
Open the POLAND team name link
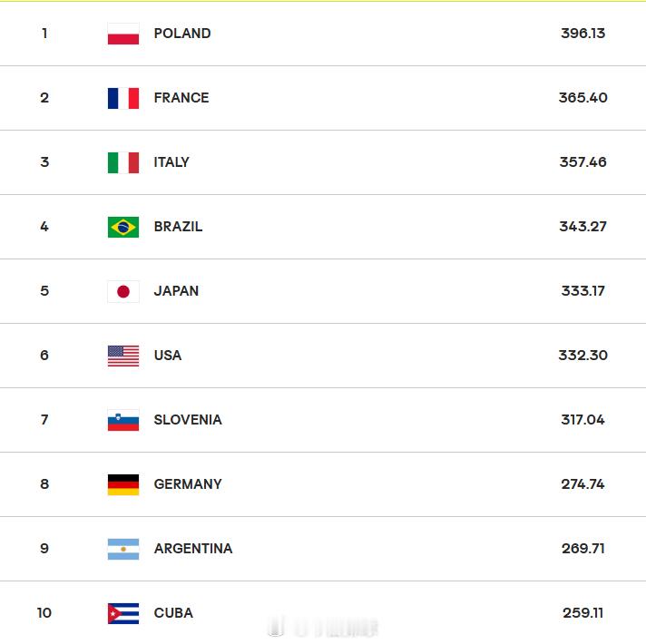[x=182, y=34]
